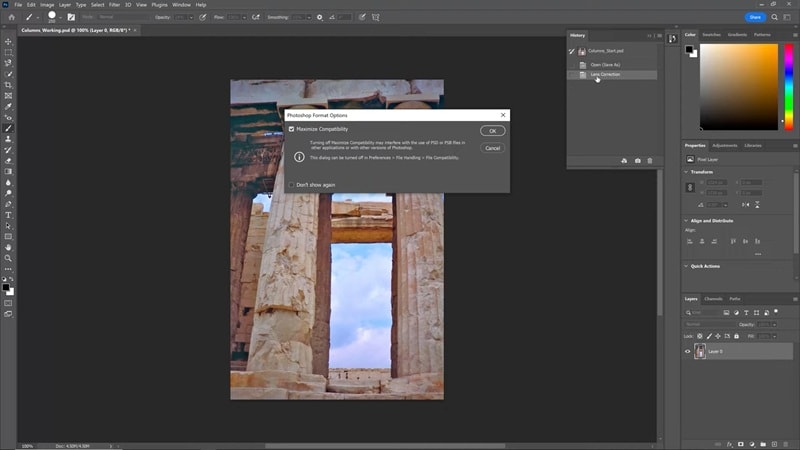Select the Eraser tool
This screenshot has width=800, height=450.
tap(8, 161)
